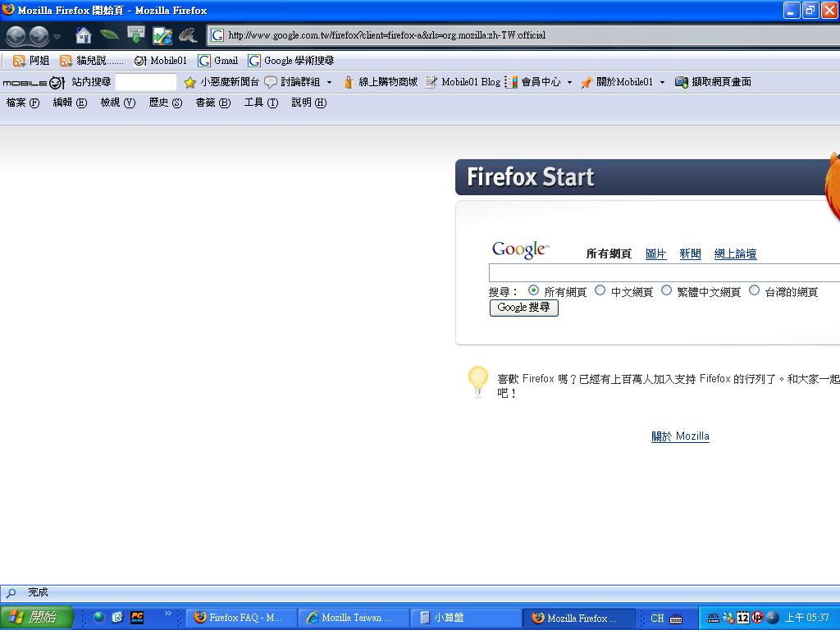The height and width of the screenshot is (630, 840).
Task: Open the 檢視 (V) menu
Action: pyautogui.click(x=118, y=103)
